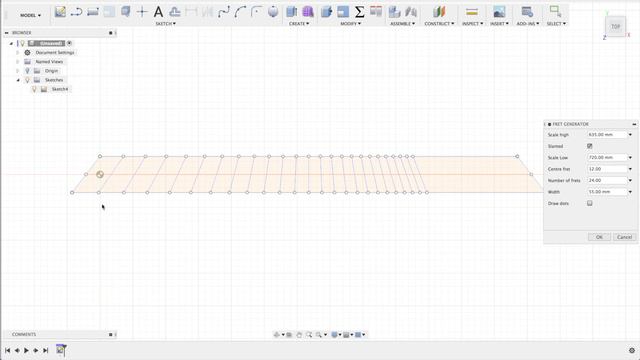Hide Sketch4 using its bulb icon

click(x=34, y=89)
